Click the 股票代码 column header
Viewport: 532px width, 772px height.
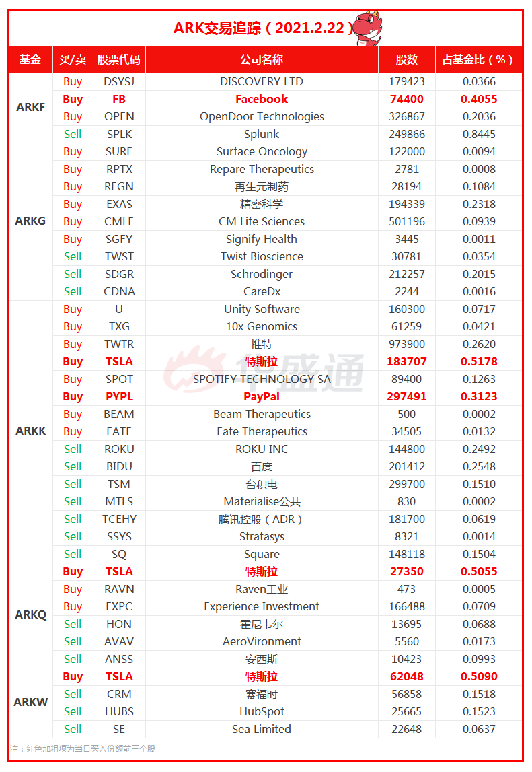[x=119, y=59]
